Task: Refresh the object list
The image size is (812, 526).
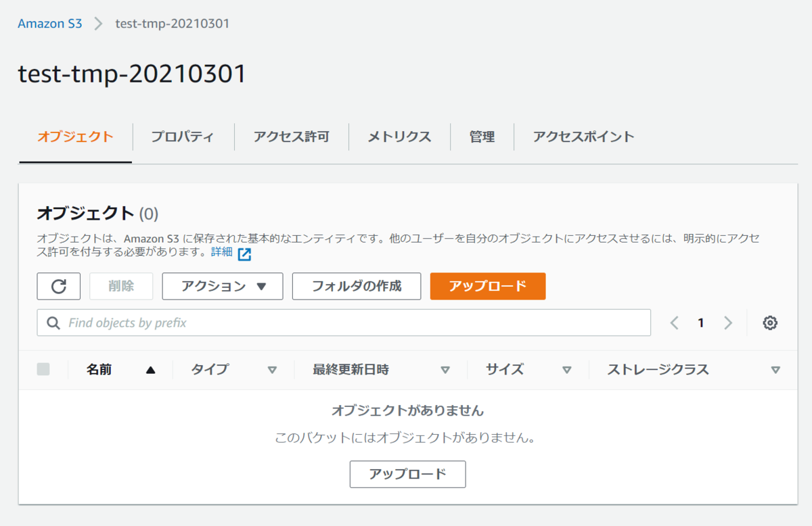Action: pos(58,286)
